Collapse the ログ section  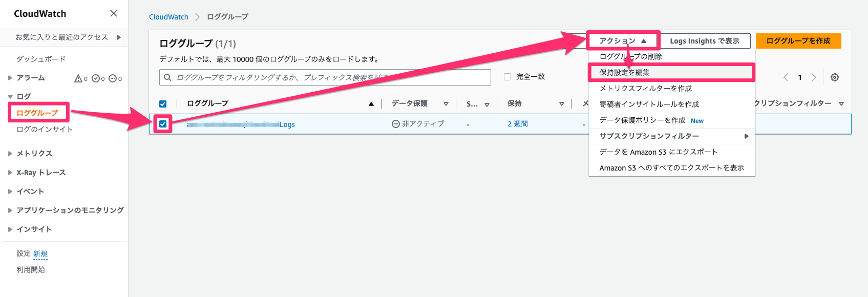point(10,96)
